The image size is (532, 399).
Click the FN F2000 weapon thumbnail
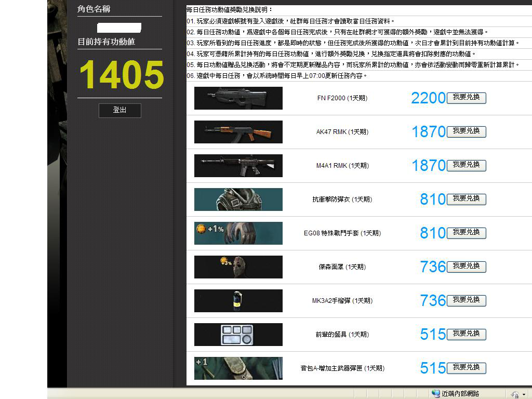coord(238,98)
